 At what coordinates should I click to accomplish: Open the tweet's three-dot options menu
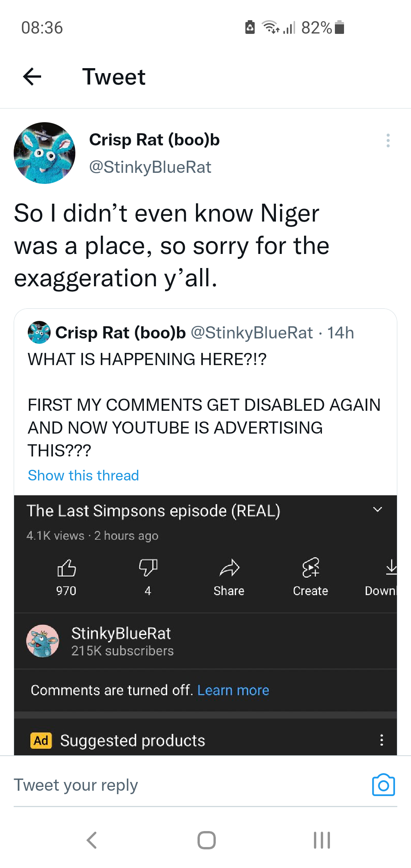(x=388, y=140)
